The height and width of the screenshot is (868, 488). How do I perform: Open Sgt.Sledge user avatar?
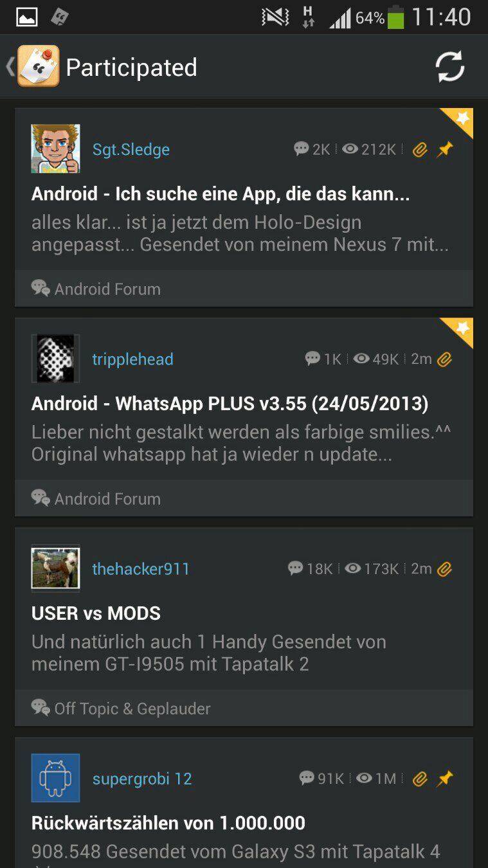pos(55,149)
